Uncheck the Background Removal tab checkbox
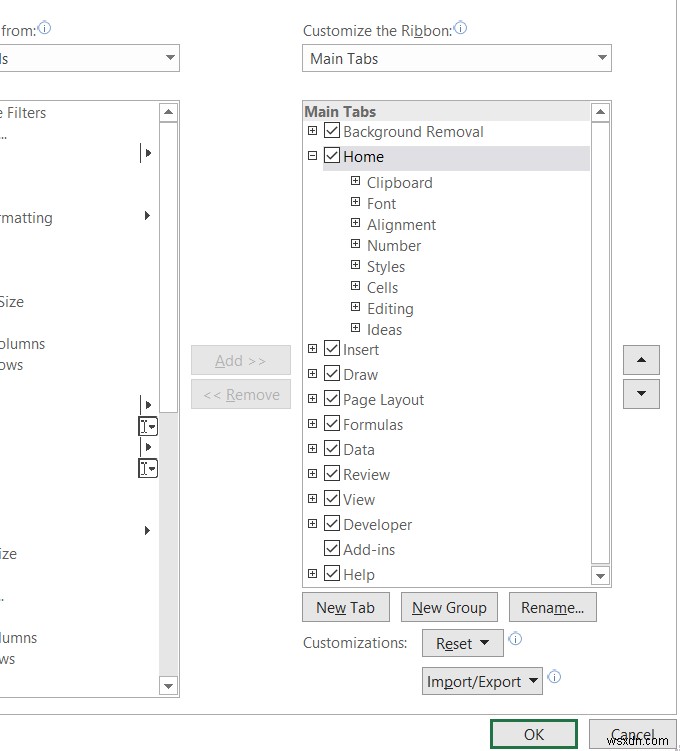Image resolution: width=680 pixels, height=751 pixels. 332,130
